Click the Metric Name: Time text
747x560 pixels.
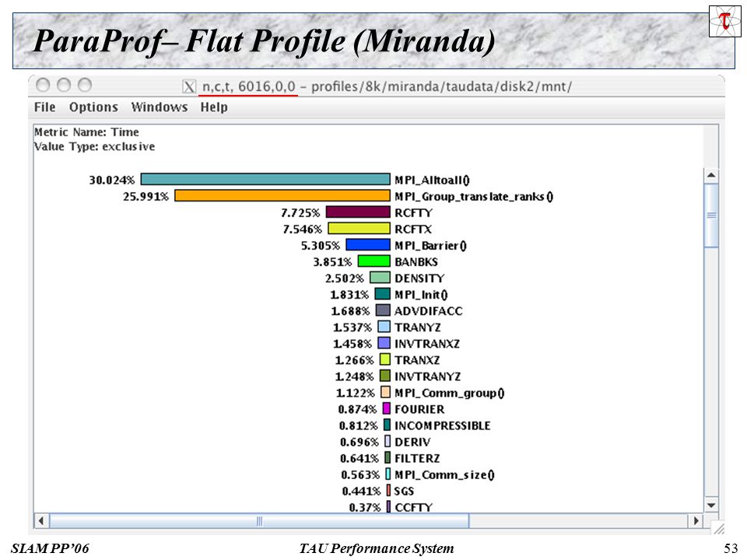86,132
